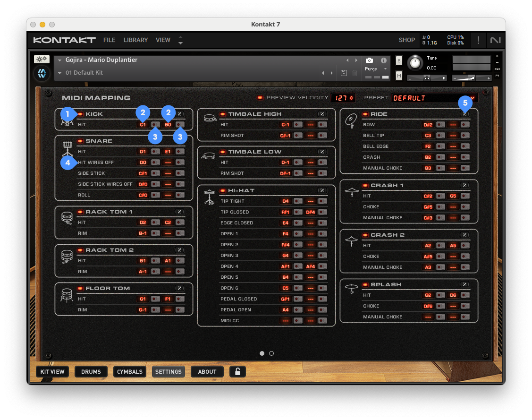Click the Tune knob
Image resolution: width=532 pixels, height=420 pixels.
pos(415,62)
